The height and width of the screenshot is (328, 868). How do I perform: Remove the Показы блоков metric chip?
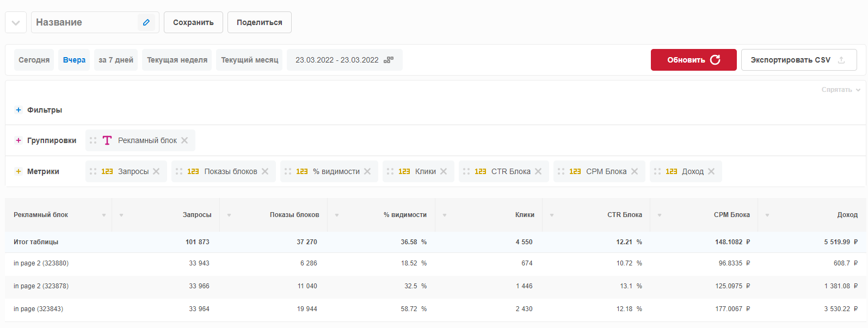(265, 171)
